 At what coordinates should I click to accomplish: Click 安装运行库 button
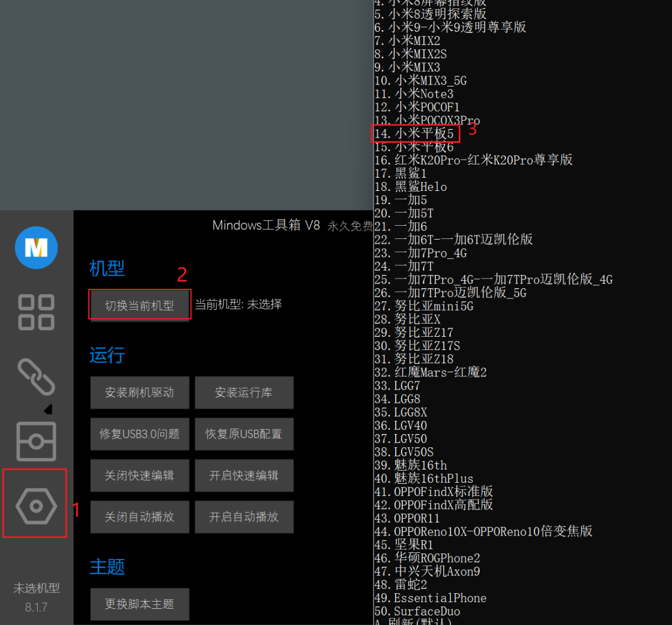(244, 393)
